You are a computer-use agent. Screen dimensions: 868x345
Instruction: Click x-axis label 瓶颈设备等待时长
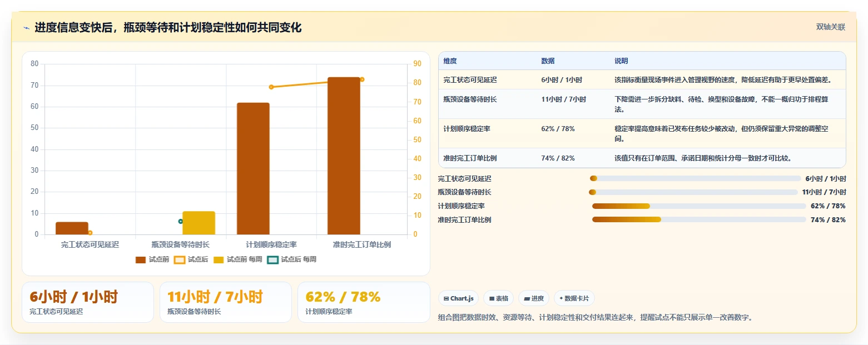181,244
